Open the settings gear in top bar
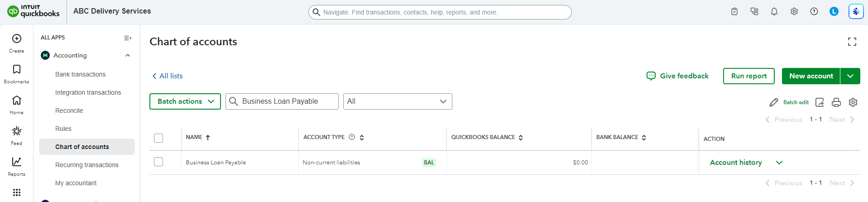This screenshot has height=202, width=868. click(794, 12)
